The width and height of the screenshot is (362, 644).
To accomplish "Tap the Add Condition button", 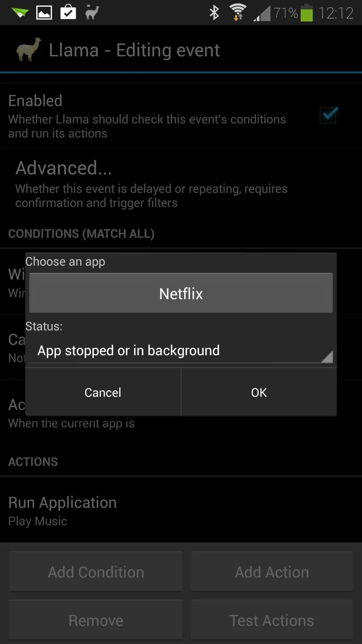I will tap(96, 572).
